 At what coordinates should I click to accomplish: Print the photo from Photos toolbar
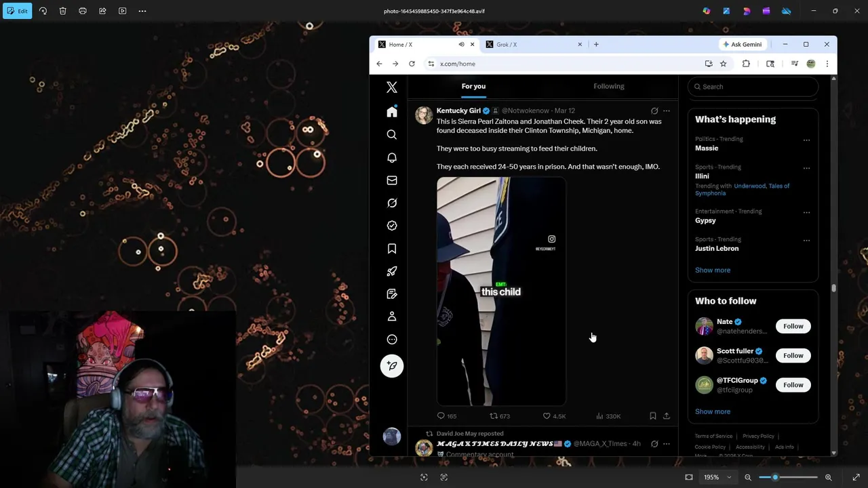point(83,11)
